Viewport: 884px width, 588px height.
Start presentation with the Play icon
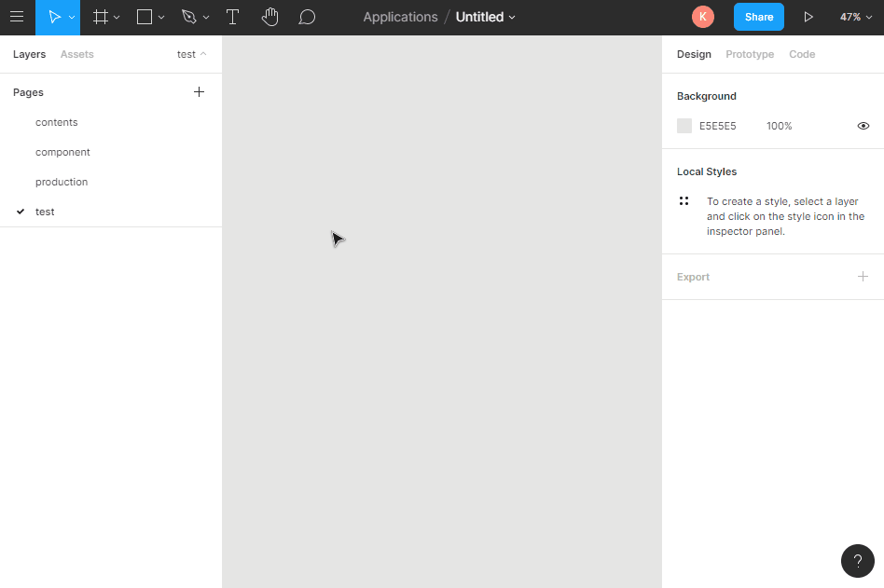coord(808,17)
